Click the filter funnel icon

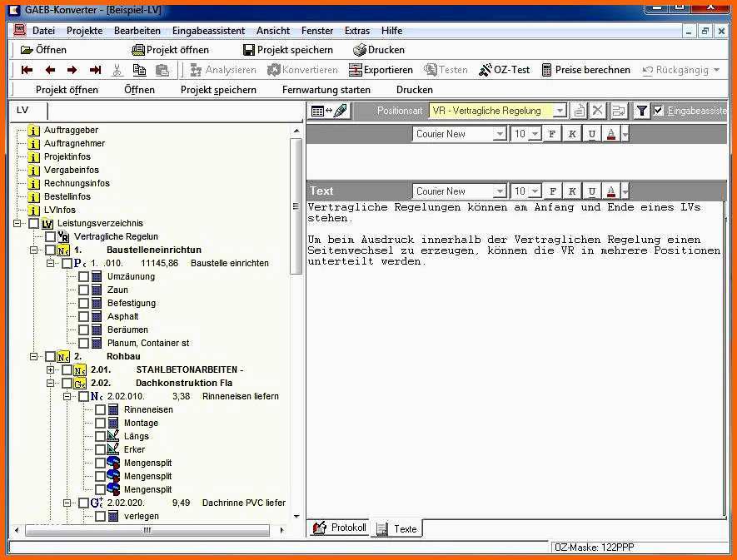[x=641, y=111]
